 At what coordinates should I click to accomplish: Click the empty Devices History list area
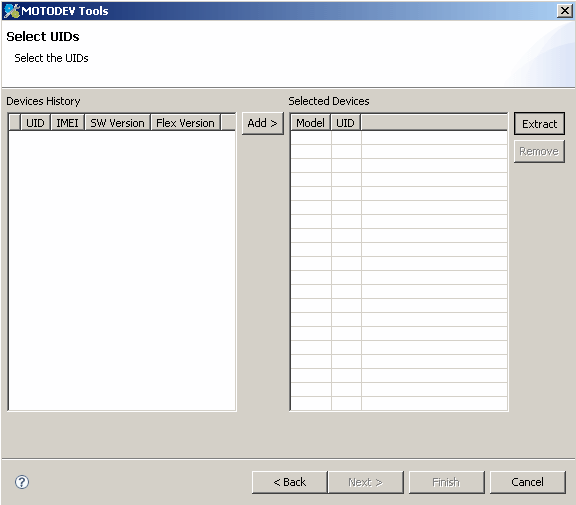(x=122, y=270)
